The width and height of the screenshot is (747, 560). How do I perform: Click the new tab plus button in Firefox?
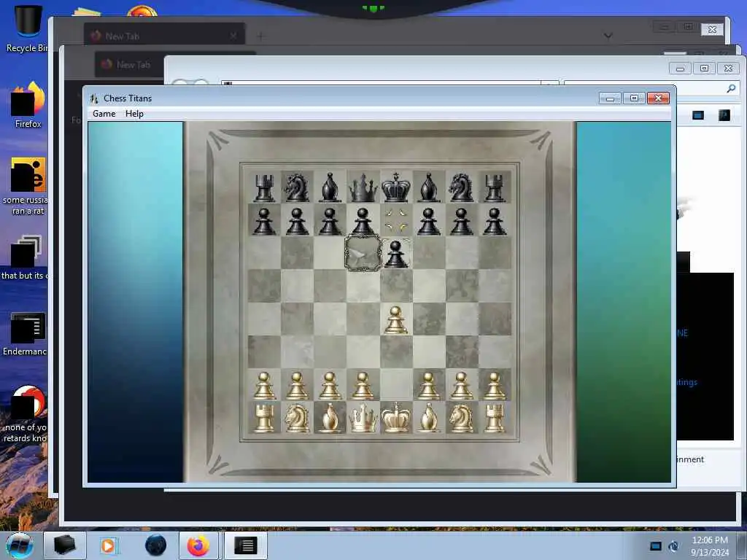260,36
